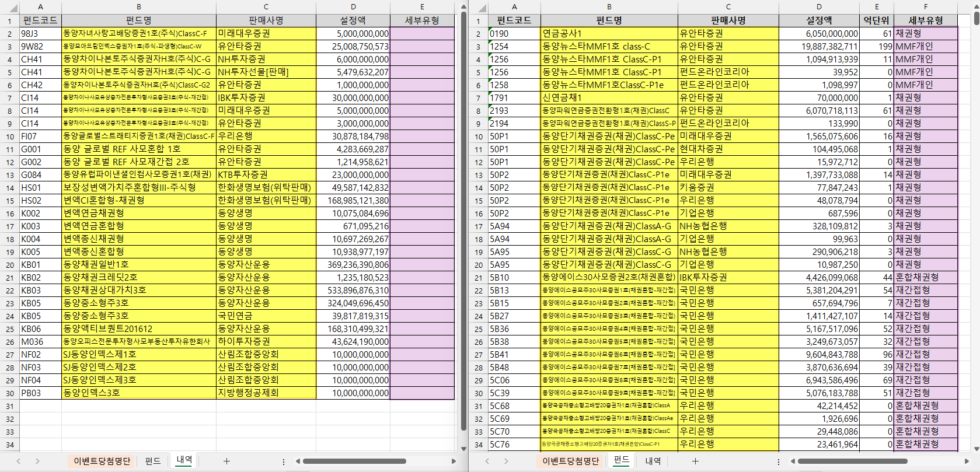
Task: Select fund code cell 0190
Action: [x=514, y=34]
